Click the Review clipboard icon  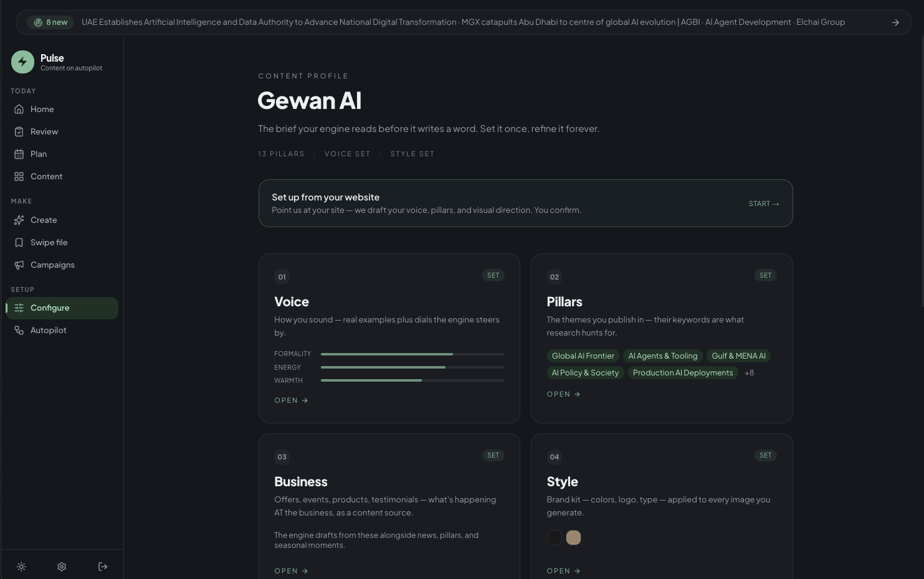pos(19,131)
